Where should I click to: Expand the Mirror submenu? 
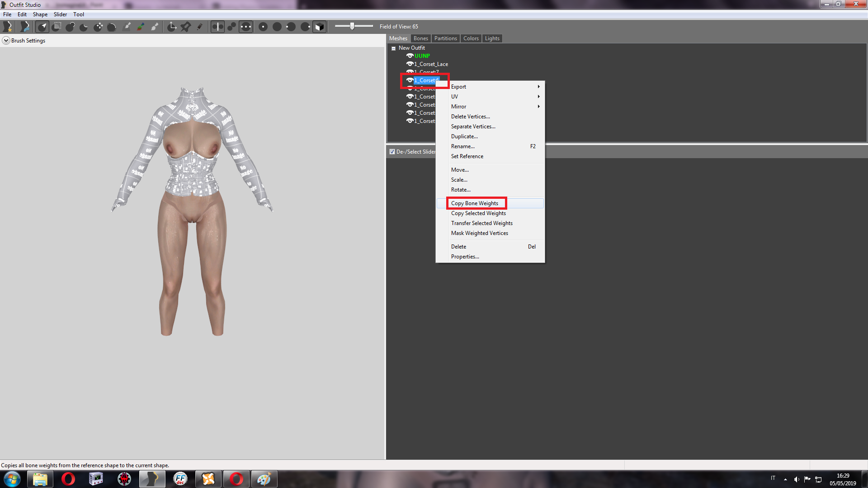tap(490, 107)
